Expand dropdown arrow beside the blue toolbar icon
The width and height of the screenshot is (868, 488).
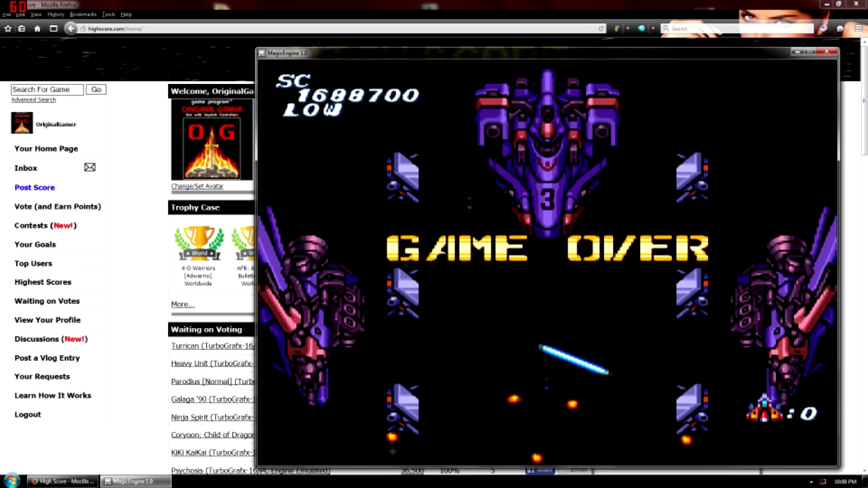[x=652, y=28]
